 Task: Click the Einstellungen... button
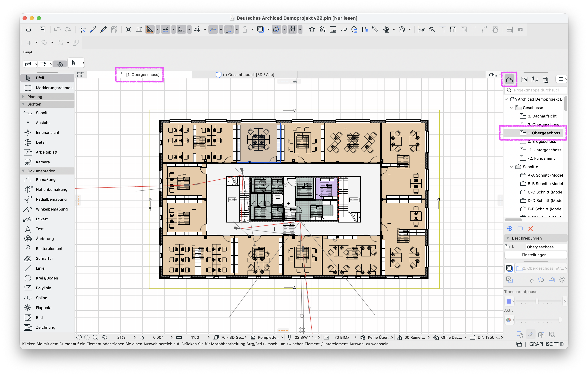536,255
